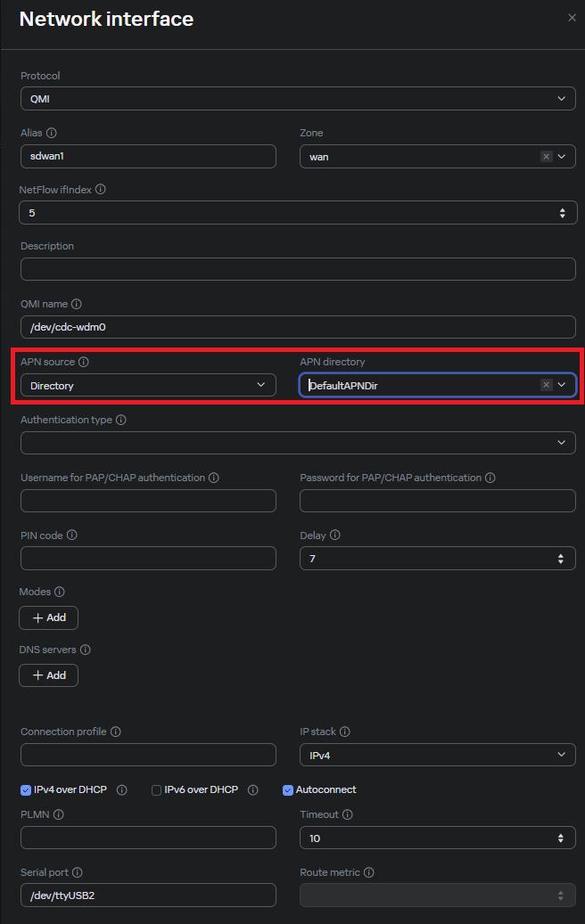Click the info icon next to Delay
The height and width of the screenshot is (924, 585).
click(x=335, y=536)
